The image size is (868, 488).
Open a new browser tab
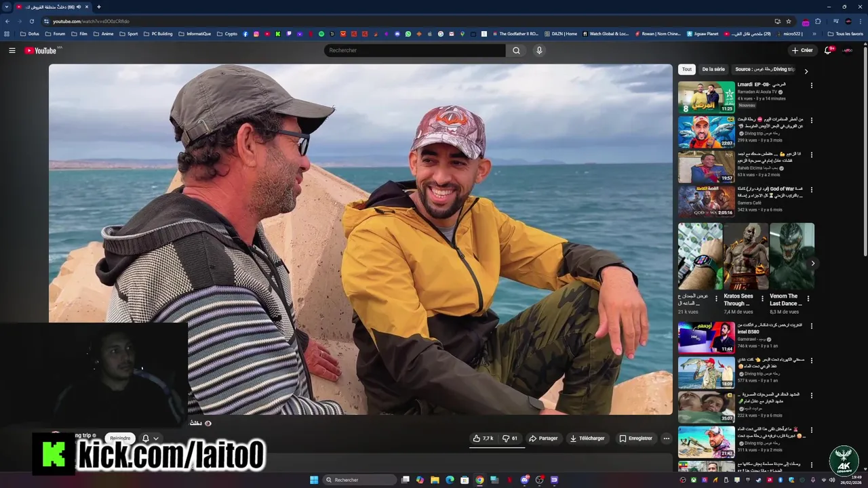pyautogui.click(x=99, y=7)
